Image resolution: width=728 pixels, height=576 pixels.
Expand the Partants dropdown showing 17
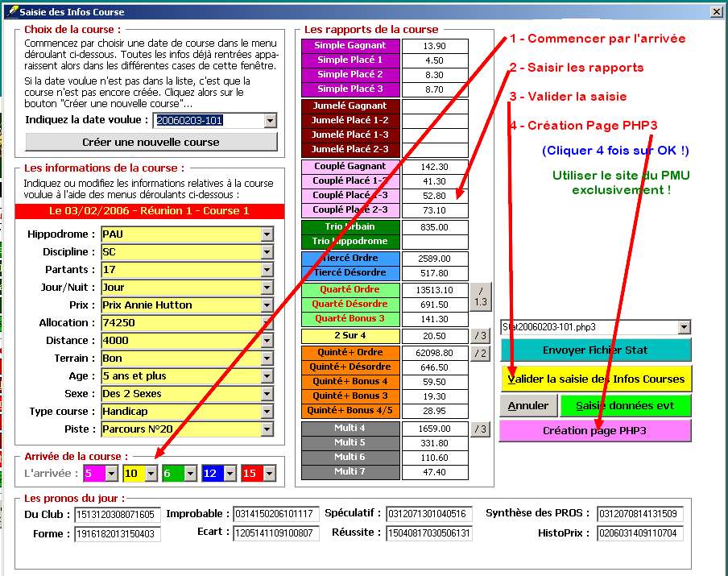[x=267, y=269]
